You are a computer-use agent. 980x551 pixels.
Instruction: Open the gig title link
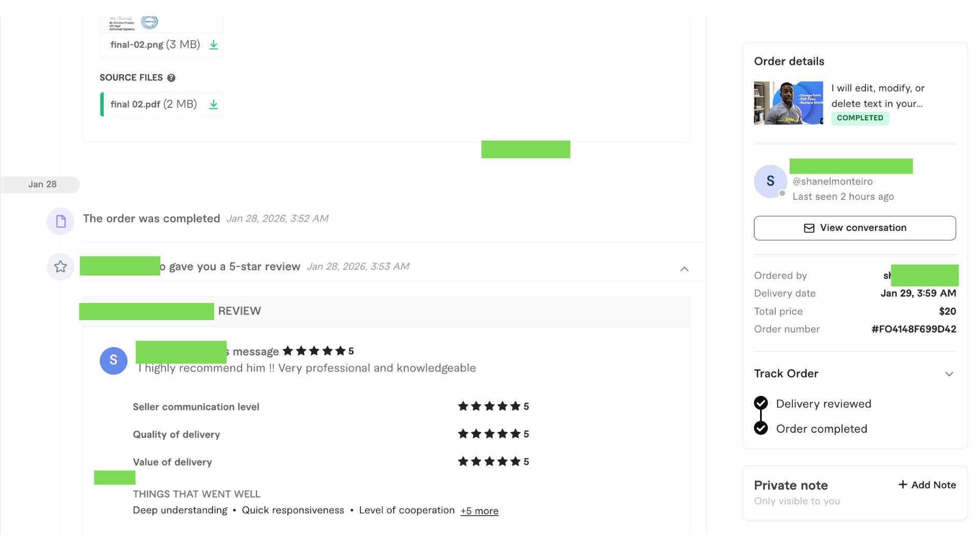877,96
